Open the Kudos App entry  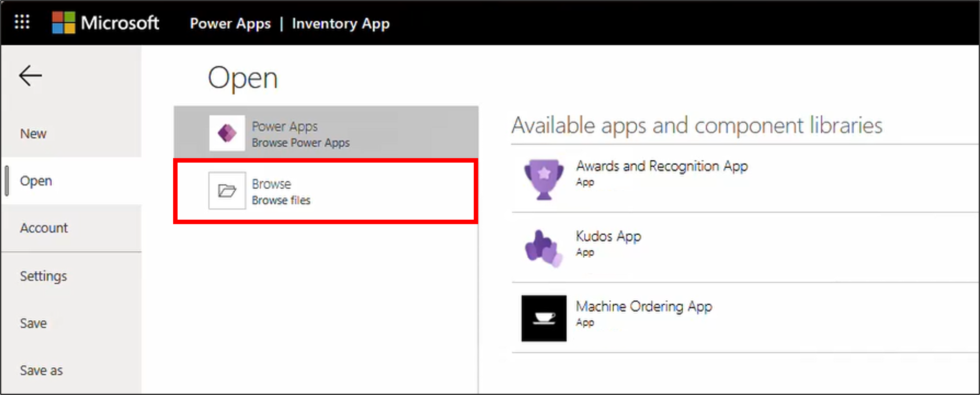tap(608, 237)
